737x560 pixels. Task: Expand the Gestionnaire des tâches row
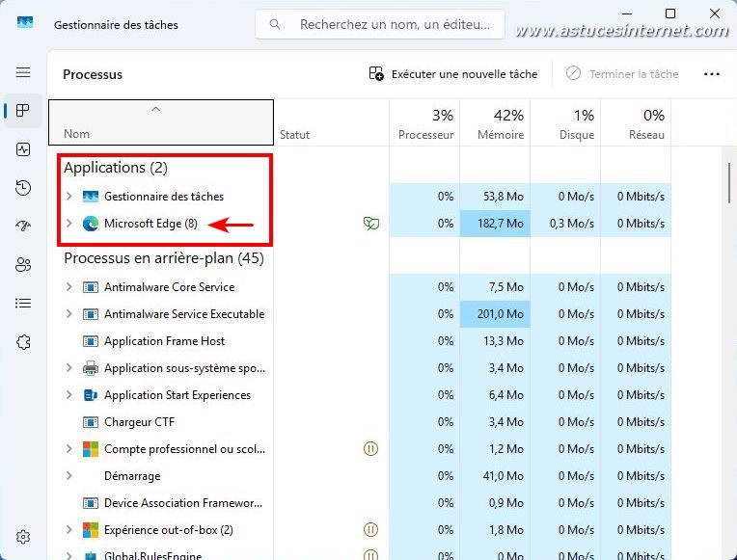tap(68, 197)
